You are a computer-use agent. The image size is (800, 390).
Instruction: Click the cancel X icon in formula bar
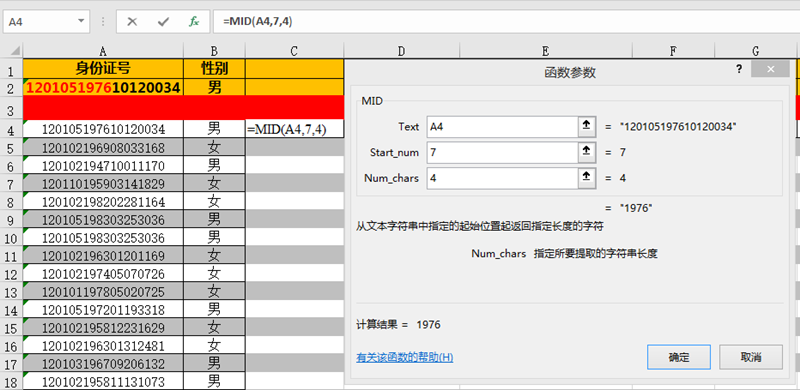click(132, 22)
